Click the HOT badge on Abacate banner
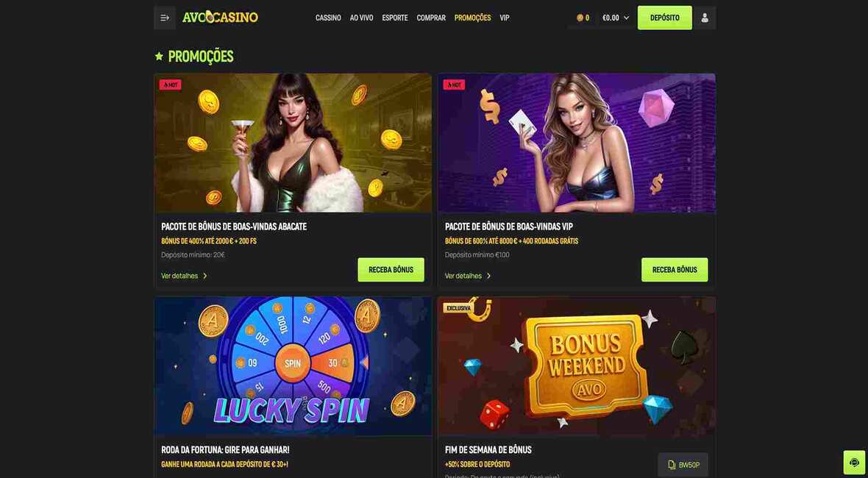 [171, 85]
